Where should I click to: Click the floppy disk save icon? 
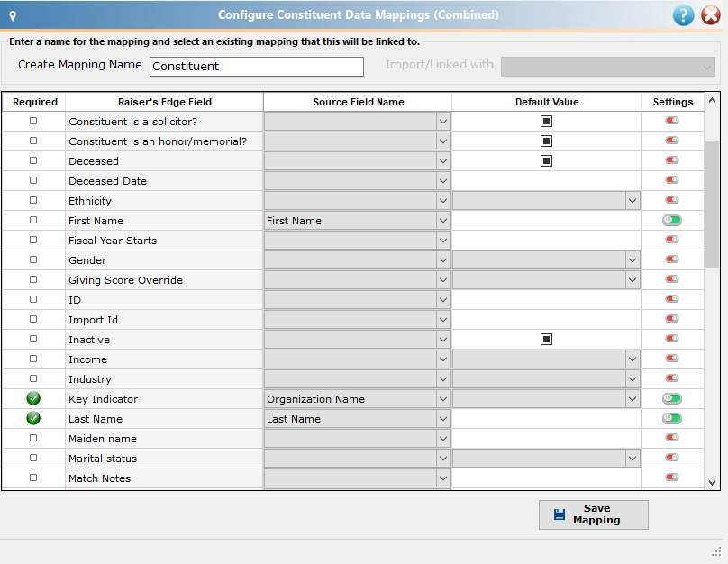[x=560, y=514]
